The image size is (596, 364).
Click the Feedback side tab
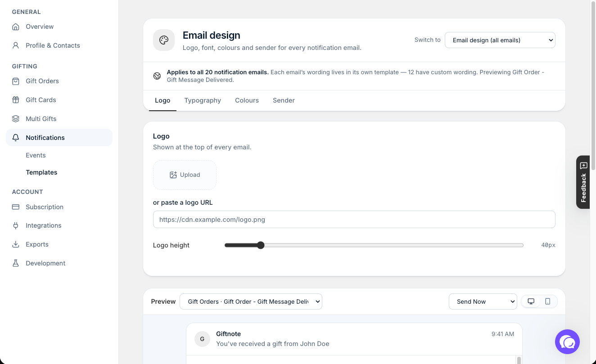tap(583, 182)
